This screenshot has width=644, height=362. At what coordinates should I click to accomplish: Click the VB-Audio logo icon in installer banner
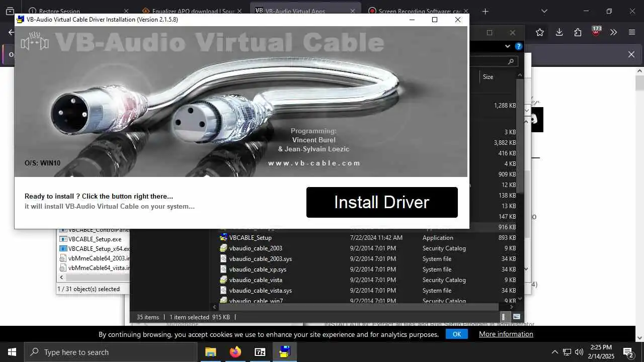(35, 42)
